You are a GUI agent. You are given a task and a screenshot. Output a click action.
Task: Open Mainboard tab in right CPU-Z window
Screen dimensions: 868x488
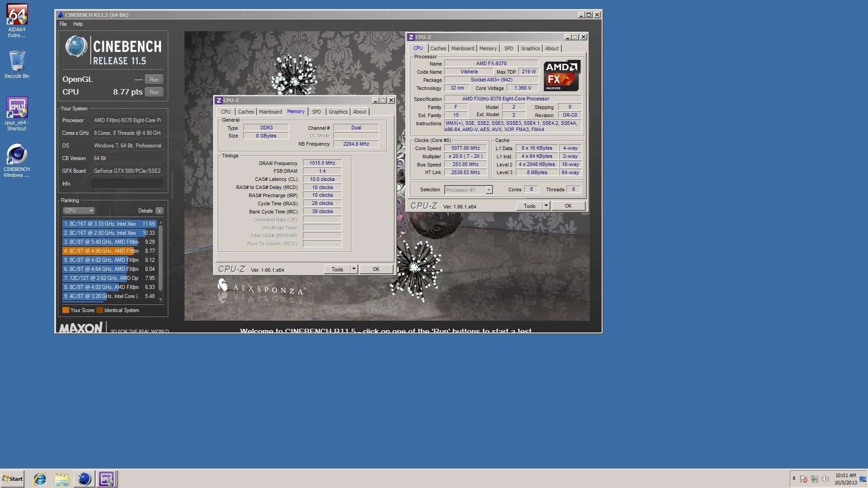point(463,48)
